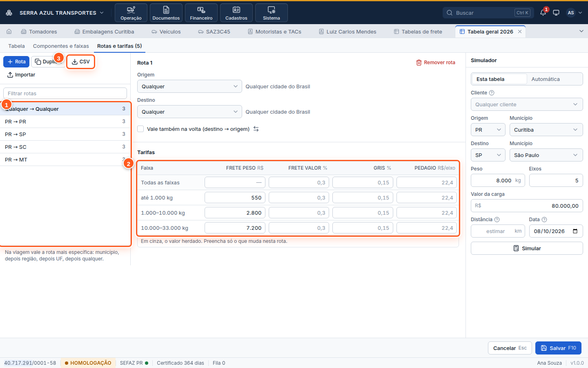Open the Documentos module
The height and width of the screenshot is (368, 588).
click(166, 13)
